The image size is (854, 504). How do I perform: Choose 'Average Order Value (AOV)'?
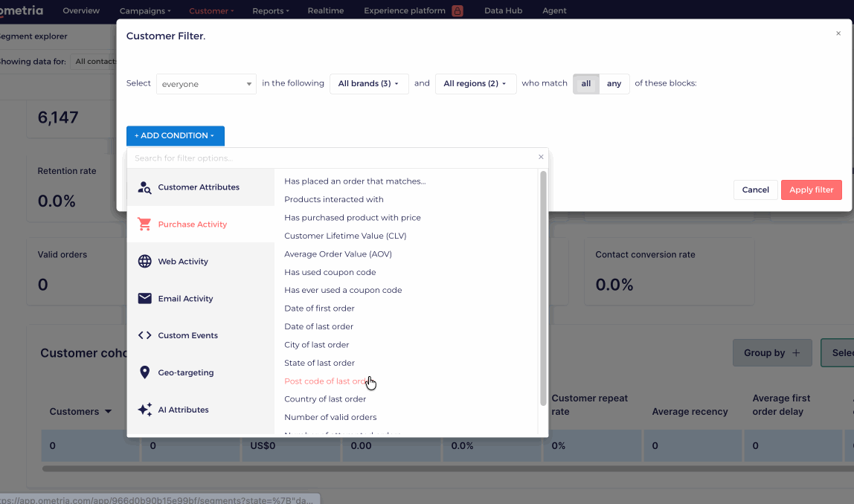(338, 253)
